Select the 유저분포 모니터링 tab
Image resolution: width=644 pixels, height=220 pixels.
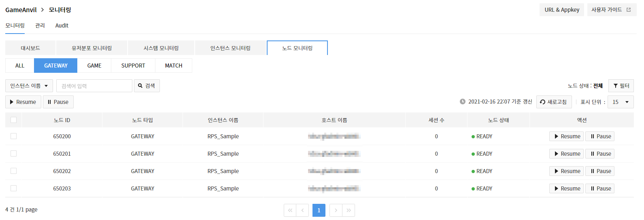pos(92,48)
